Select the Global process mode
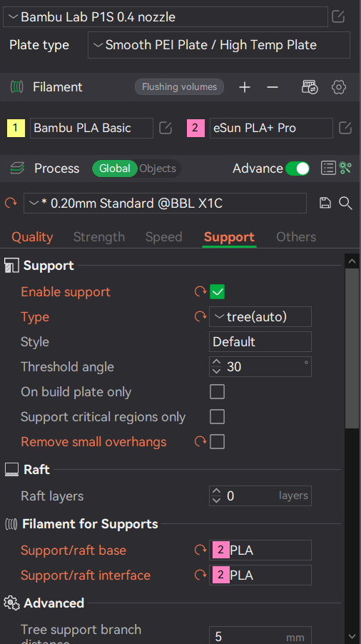The width and height of the screenshot is (361, 644). click(x=114, y=168)
